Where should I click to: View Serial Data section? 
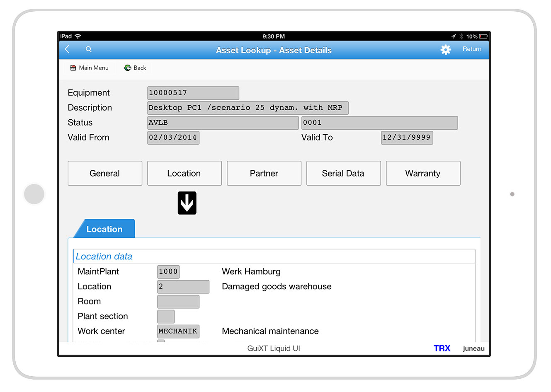[343, 173]
